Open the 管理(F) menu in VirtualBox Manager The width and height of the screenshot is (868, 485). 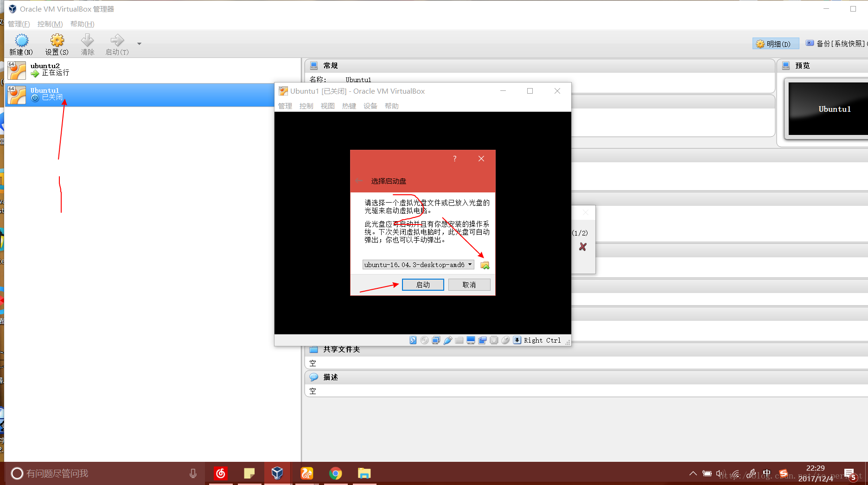coord(19,24)
